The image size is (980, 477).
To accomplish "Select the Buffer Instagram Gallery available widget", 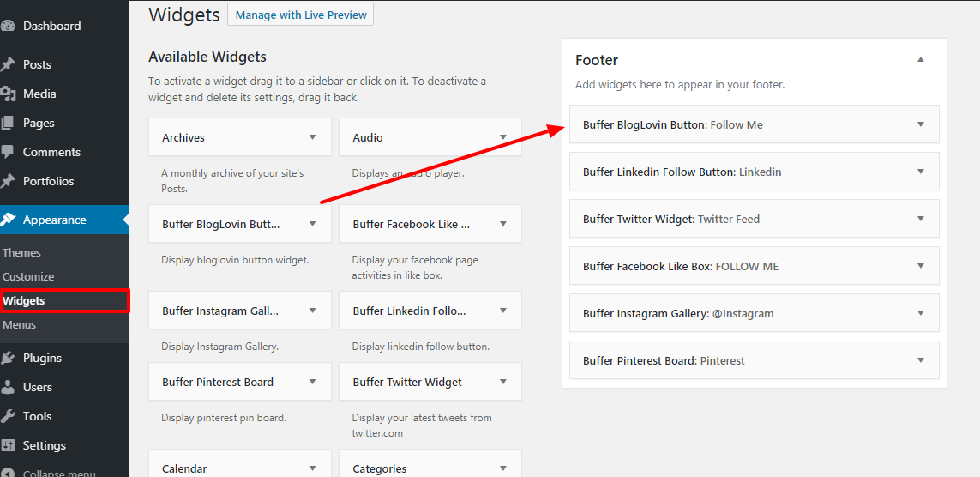I will click(x=240, y=310).
